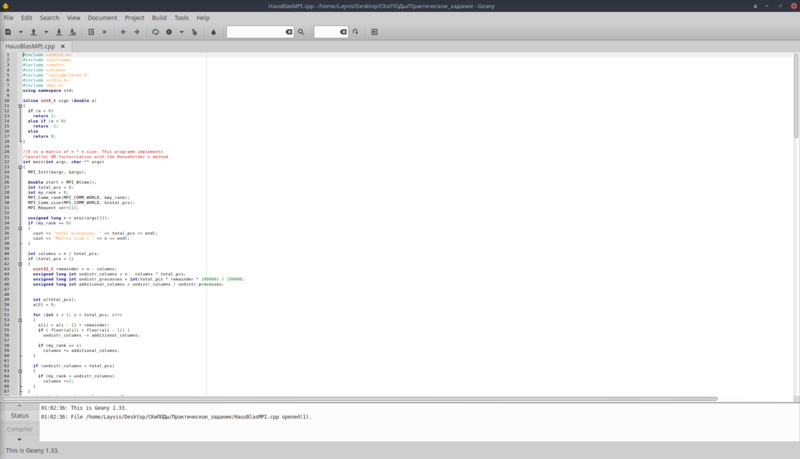Click the bottom status bar Geany text
Screen dimensions: 800x459
click(32, 450)
